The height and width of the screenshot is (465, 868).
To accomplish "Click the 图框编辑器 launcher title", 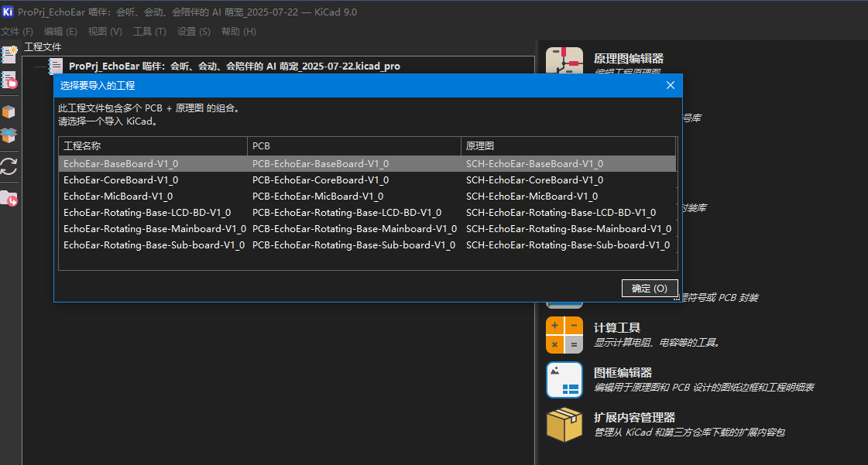I will point(623,373).
